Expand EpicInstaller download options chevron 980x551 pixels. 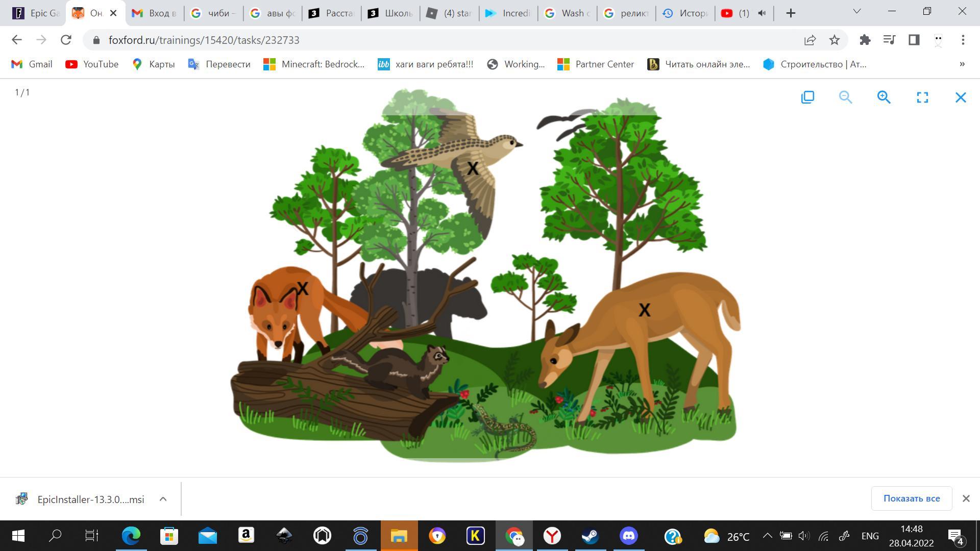[x=163, y=499]
